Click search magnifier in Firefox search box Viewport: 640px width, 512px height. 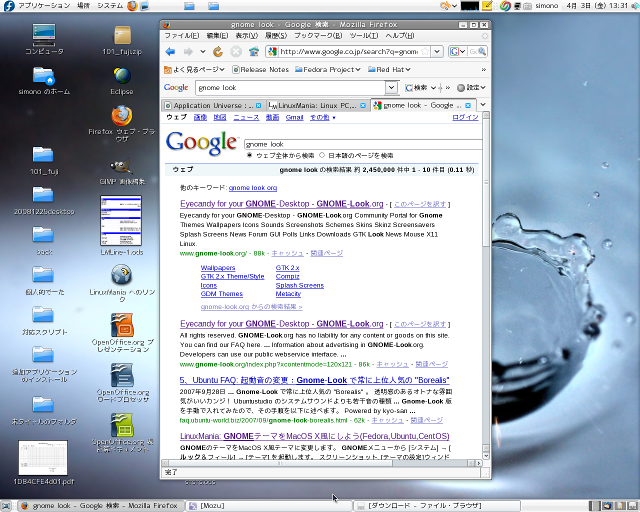pos(482,51)
